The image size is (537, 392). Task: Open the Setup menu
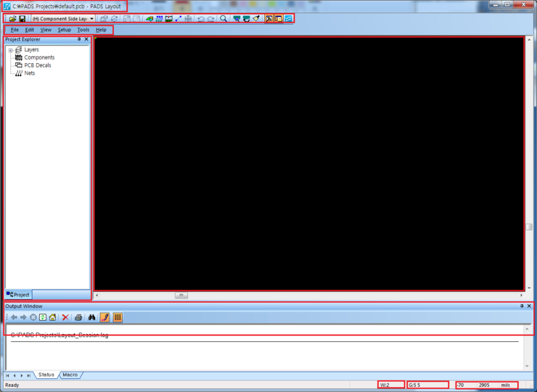[x=65, y=30]
